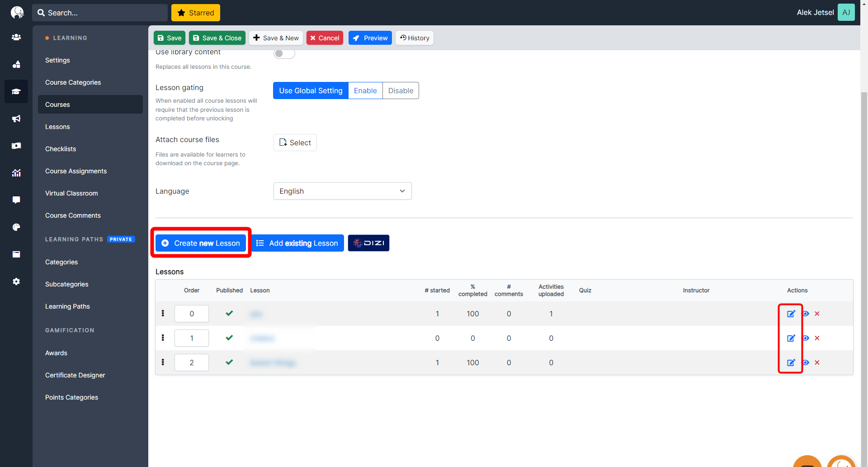Viewport: 868px width, 467px height.
Task: Open the money bill sidebar icon
Action: tap(16, 146)
